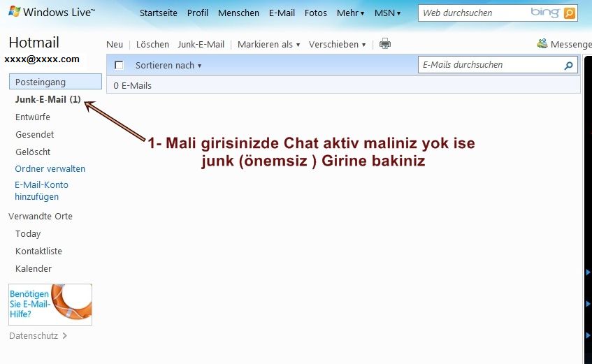Viewport: 592px width, 364px height.
Task: Open Kontaktliste link
Action: tap(38, 251)
